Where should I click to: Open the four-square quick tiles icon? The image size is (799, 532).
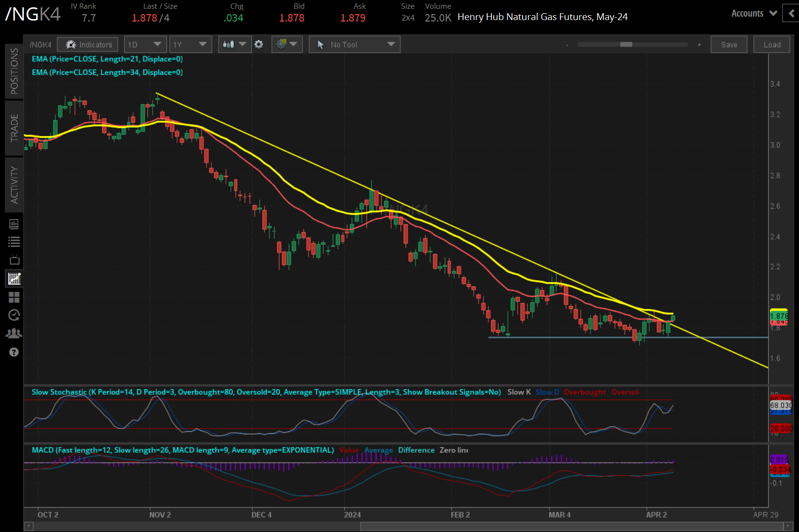click(14, 297)
